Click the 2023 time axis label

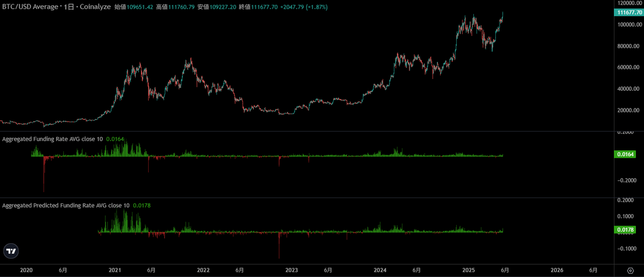[291, 270]
